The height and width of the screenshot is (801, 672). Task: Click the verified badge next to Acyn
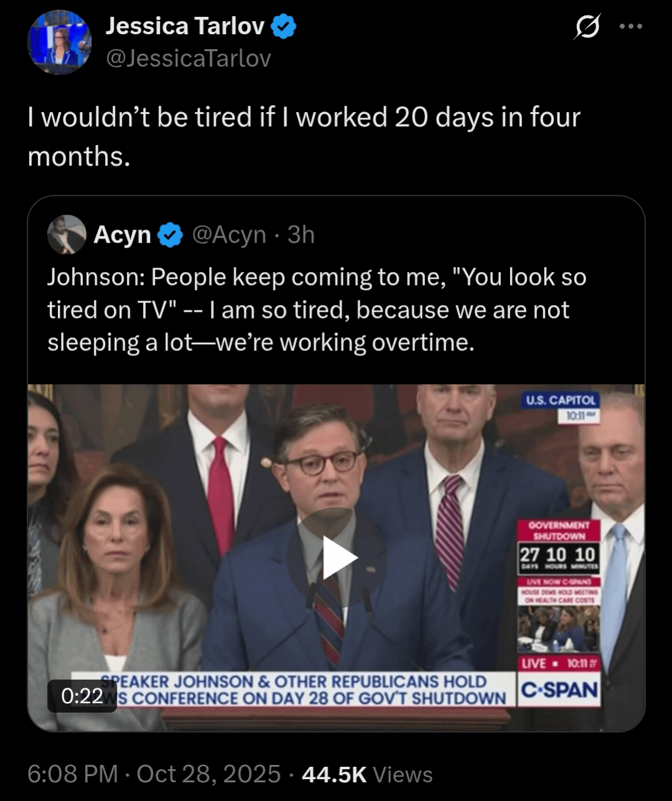tap(170, 235)
